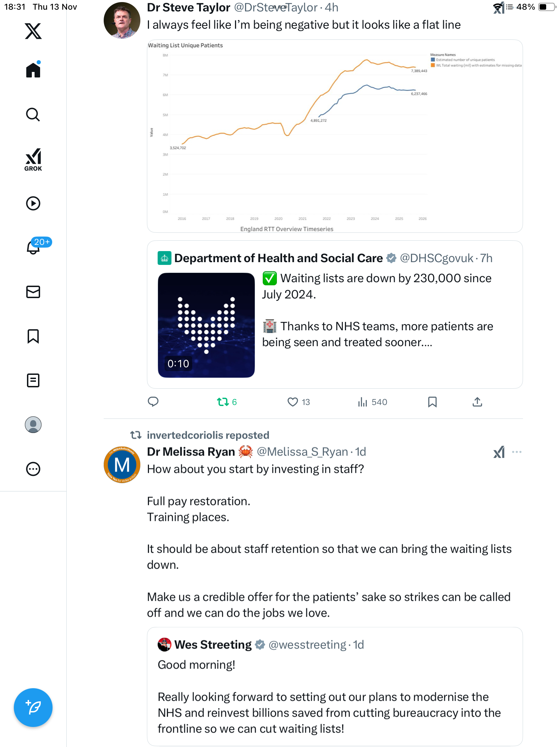Open the Search icon in sidebar
This screenshot has height=747, width=560.
point(33,114)
